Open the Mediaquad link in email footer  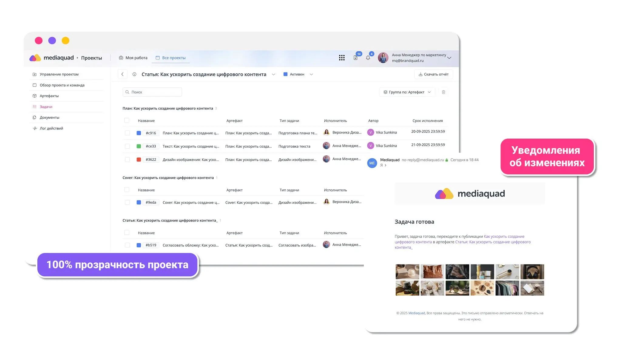(416, 313)
